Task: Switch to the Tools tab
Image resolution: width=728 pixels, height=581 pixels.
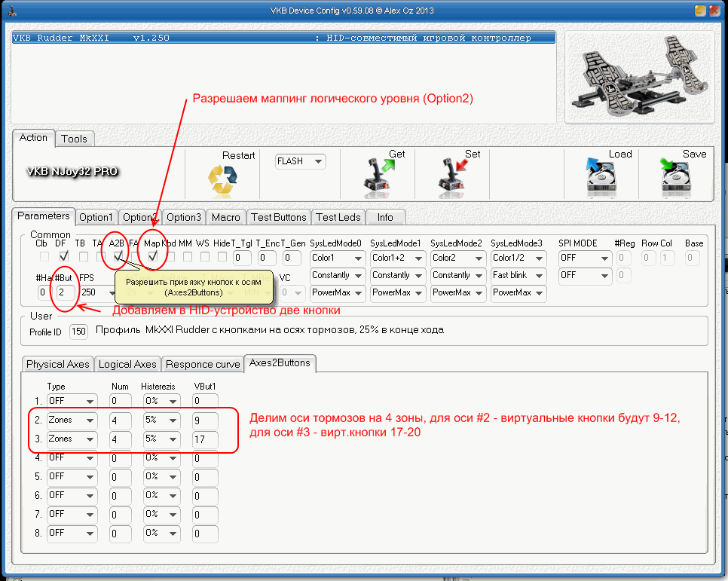Action: pyautogui.click(x=75, y=139)
